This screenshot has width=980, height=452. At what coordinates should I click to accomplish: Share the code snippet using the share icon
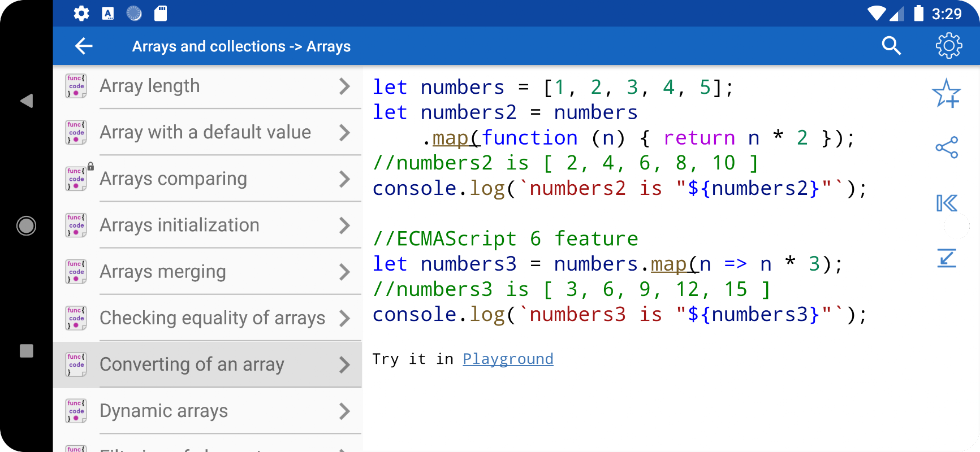(x=947, y=147)
